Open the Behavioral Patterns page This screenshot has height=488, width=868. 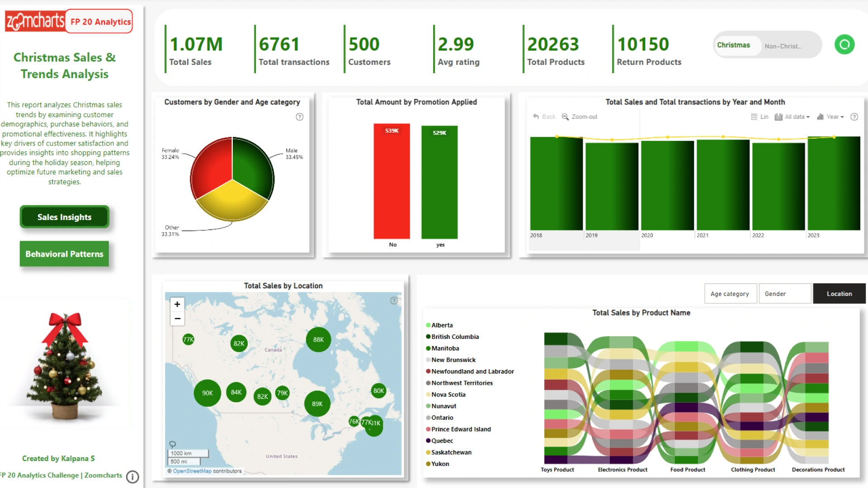coord(64,254)
